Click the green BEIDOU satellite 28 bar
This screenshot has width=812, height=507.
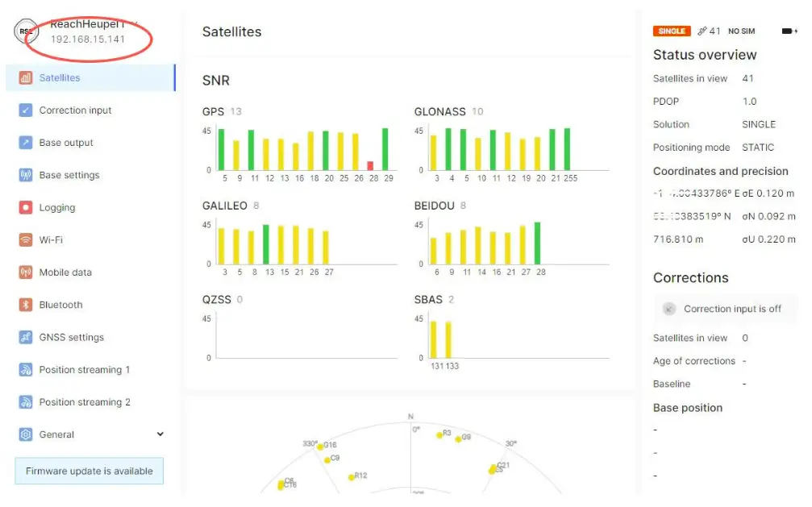(538, 243)
